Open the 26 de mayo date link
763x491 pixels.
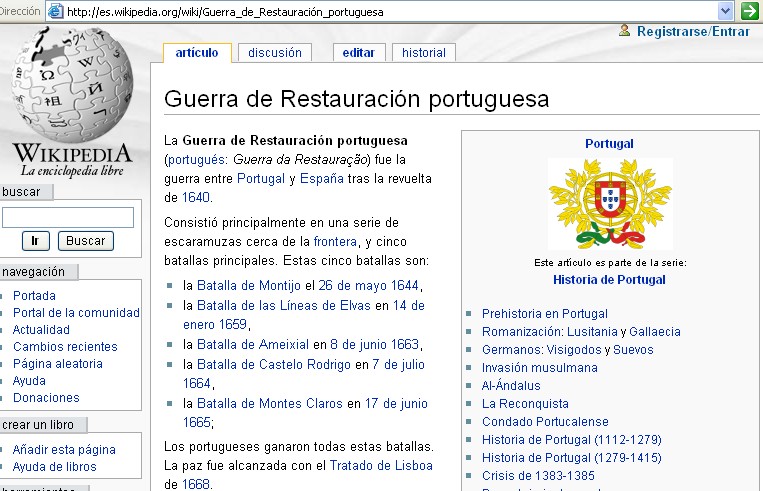pyautogui.click(x=352, y=285)
